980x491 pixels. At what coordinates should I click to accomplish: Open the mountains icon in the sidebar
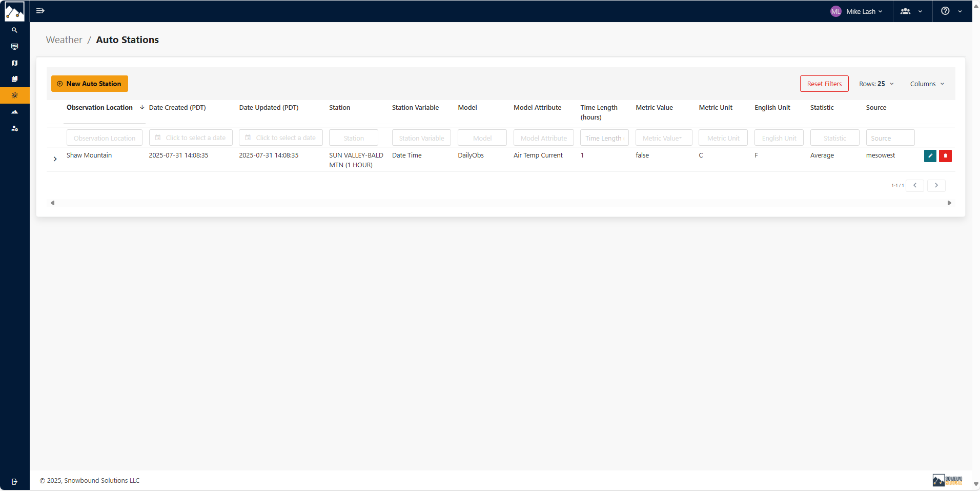click(14, 112)
